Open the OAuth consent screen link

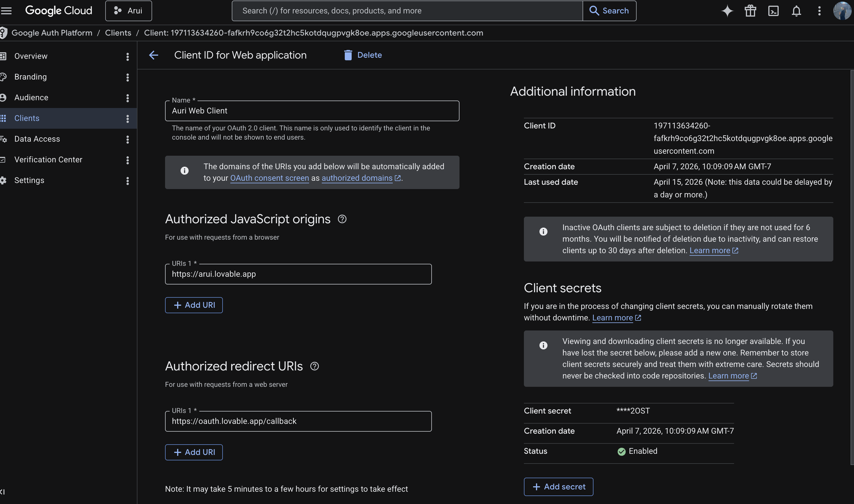coord(270,178)
